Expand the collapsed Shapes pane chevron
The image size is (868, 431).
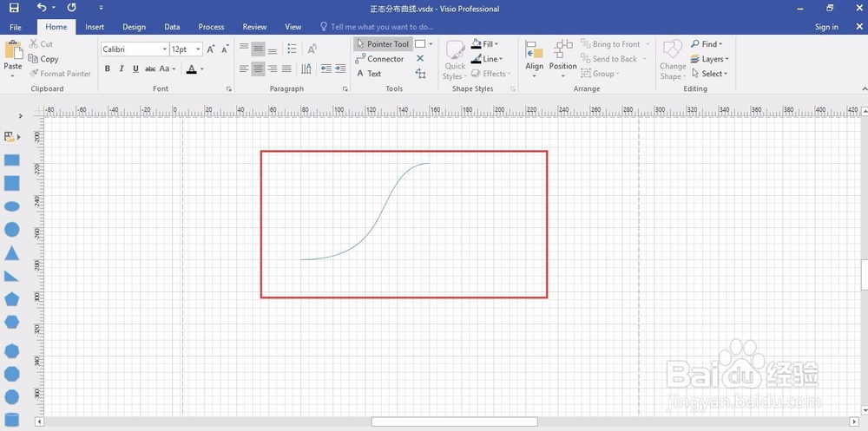click(x=21, y=115)
